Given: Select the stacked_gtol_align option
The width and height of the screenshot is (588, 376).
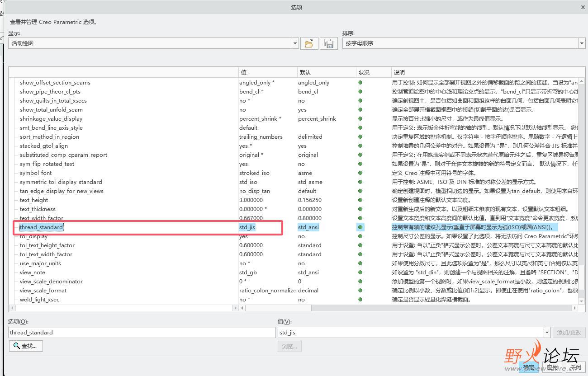Looking at the screenshot, I should 44,146.
